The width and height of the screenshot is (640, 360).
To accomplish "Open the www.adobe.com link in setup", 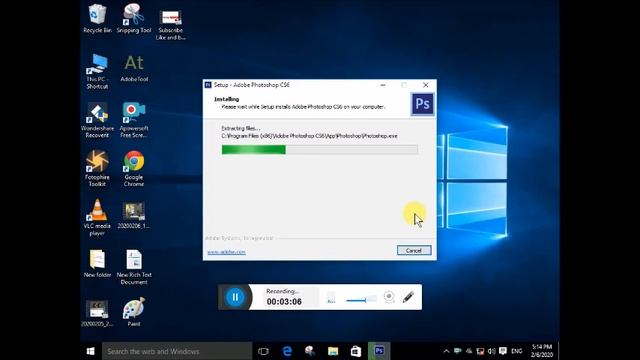I will pyautogui.click(x=226, y=252).
